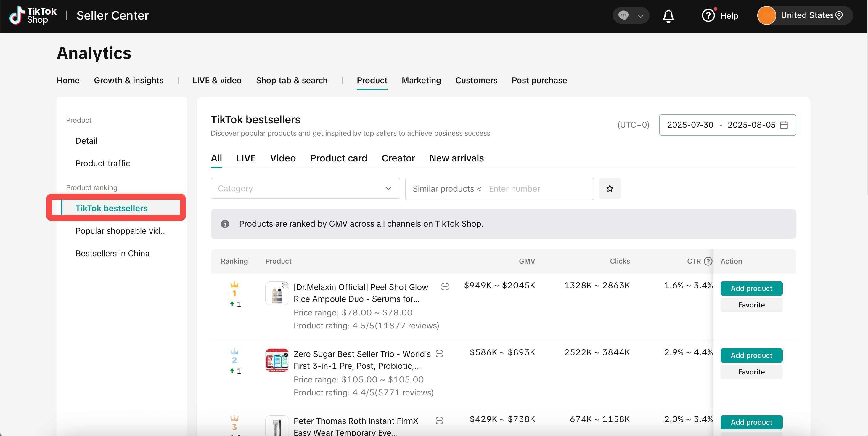The image size is (868, 436).
Task: Add the Dr.Melaxin product
Action: click(x=751, y=288)
